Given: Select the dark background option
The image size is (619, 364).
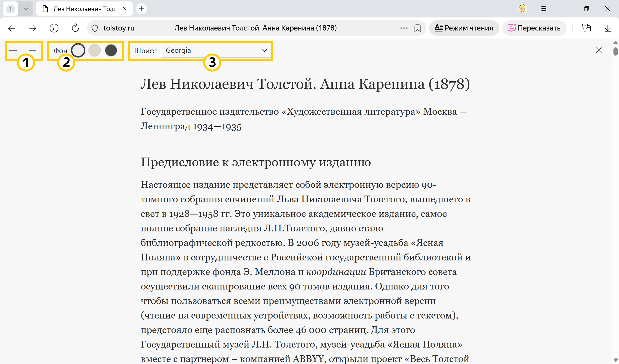Looking at the screenshot, I should tap(111, 50).
